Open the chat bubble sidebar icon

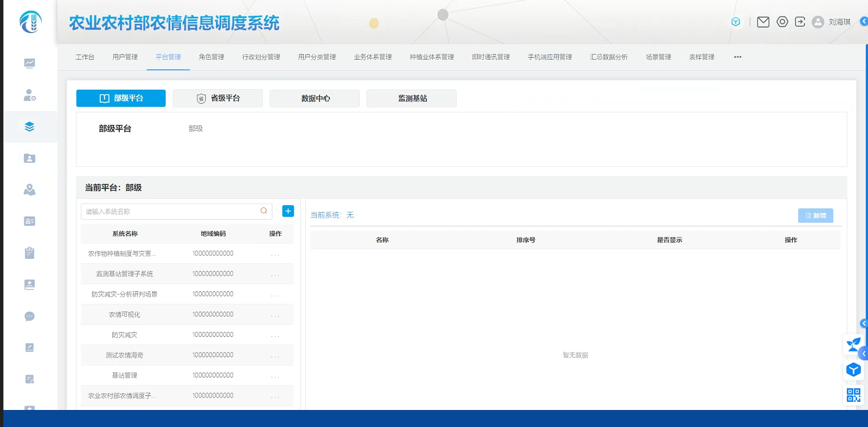(x=30, y=316)
